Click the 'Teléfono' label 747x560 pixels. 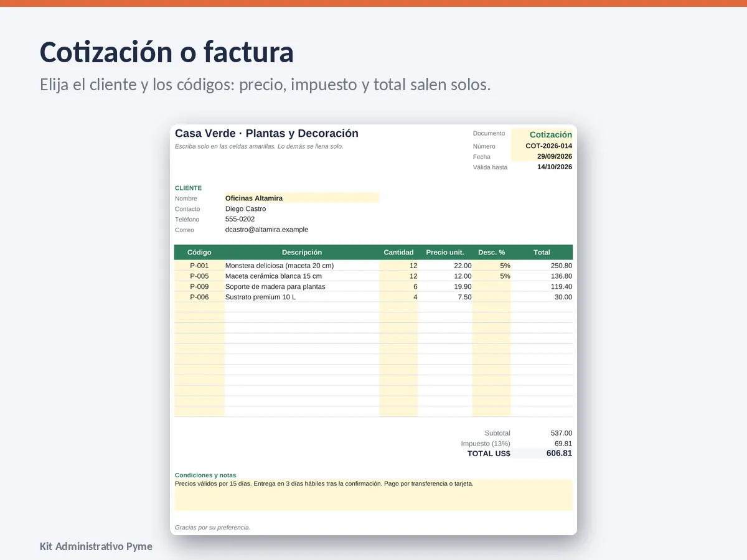187,220
